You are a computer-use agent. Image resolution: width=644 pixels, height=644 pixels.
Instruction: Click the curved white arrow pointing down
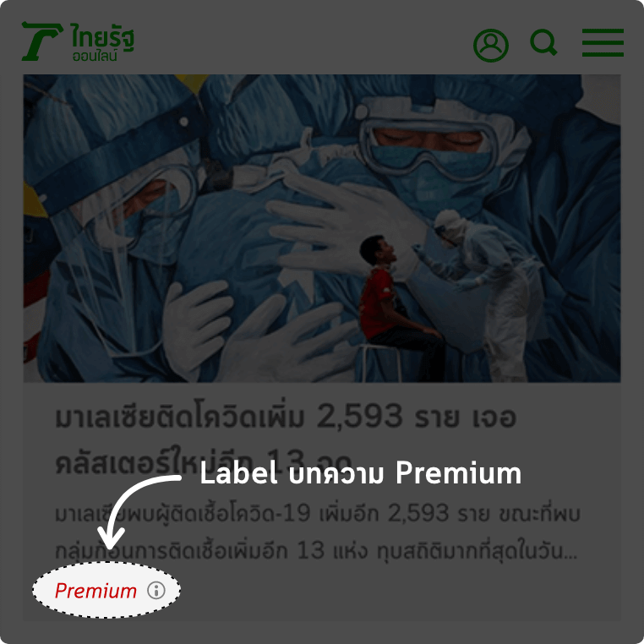pos(134,511)
